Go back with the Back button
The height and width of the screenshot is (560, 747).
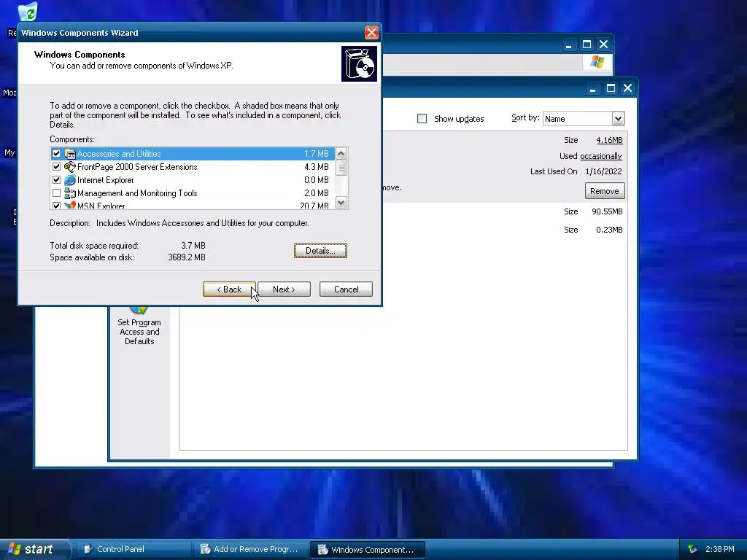coord(229,289)
